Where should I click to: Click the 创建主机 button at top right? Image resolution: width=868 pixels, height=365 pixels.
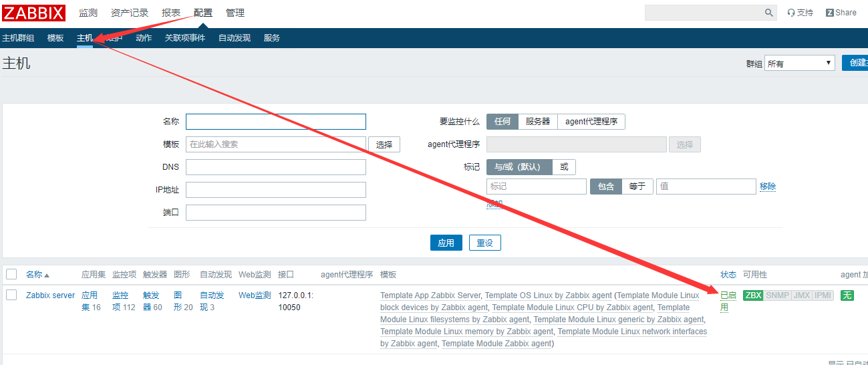click(x=855, y=63)
